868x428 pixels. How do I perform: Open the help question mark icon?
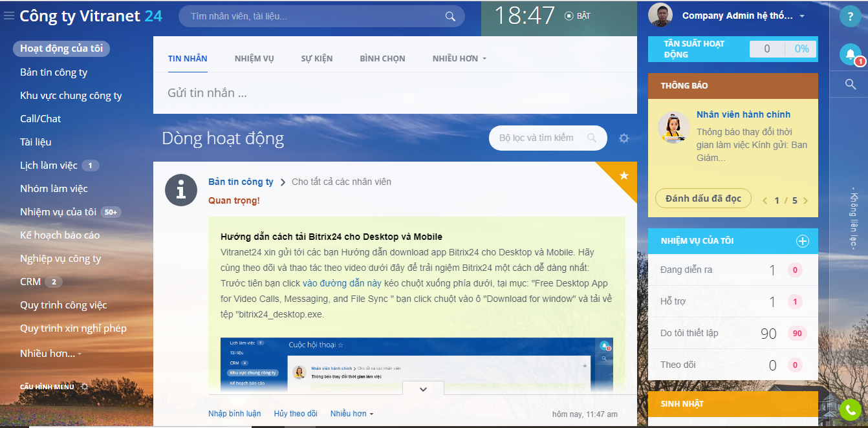[x=851, y=17]
